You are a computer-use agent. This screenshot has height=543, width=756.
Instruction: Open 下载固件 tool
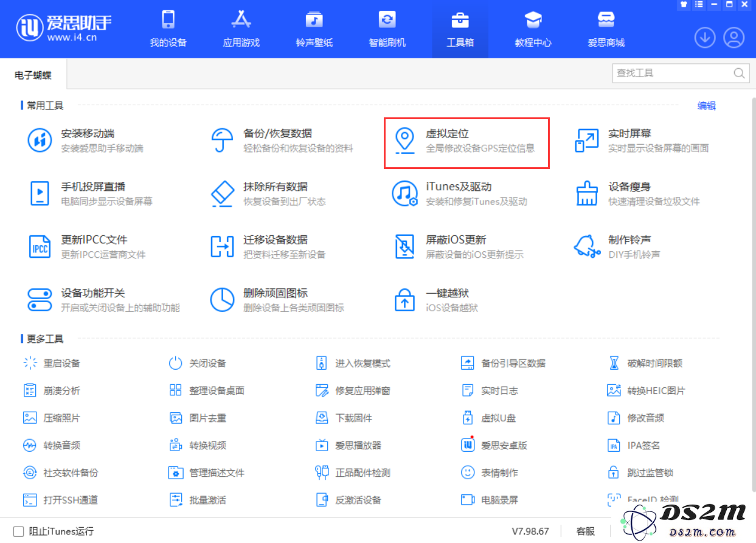click(344, 418)
